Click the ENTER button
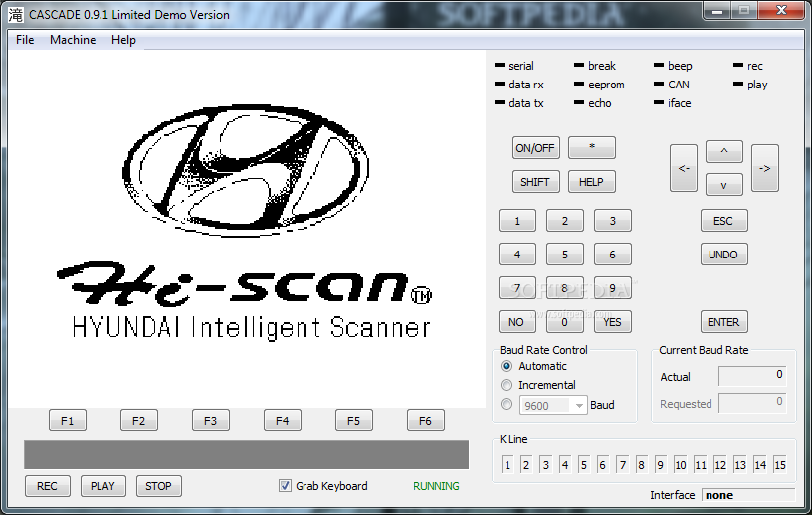This screenshot has height=515, width=812. coord(724,322)
